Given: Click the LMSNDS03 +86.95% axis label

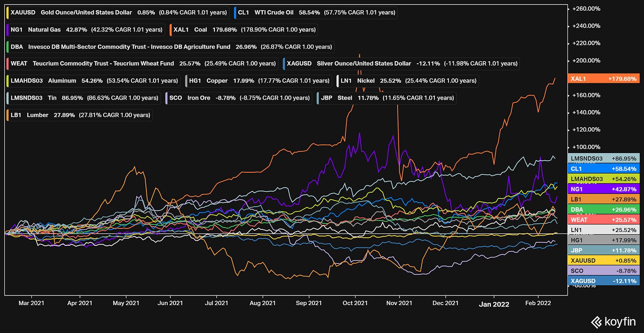Looking at the screenshot, I should coord(603,158).
